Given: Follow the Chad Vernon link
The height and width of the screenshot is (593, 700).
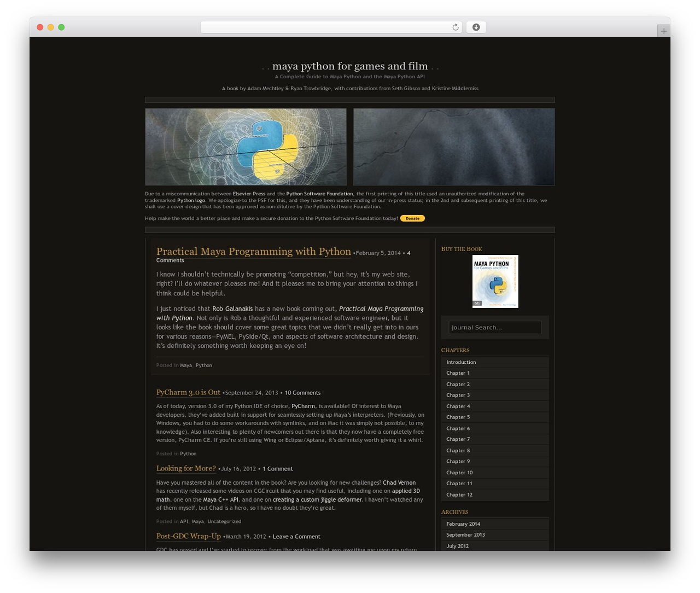Looking at the screenshot, I should point(399,482).
